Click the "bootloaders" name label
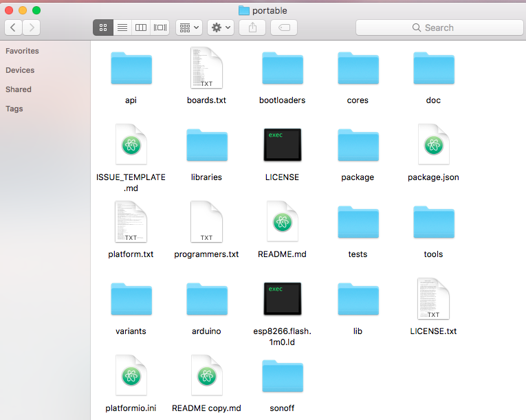Viewport: 526px width, 420px height. coord(283,100)
